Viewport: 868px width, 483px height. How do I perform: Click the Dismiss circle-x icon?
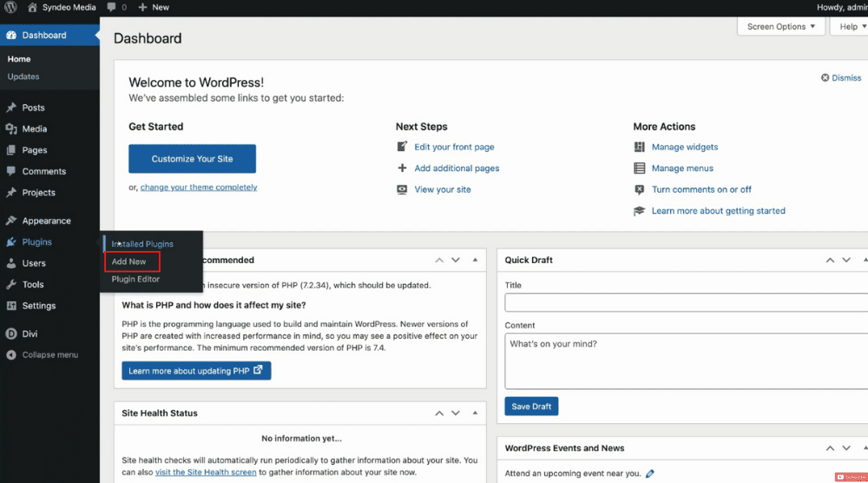825,77
